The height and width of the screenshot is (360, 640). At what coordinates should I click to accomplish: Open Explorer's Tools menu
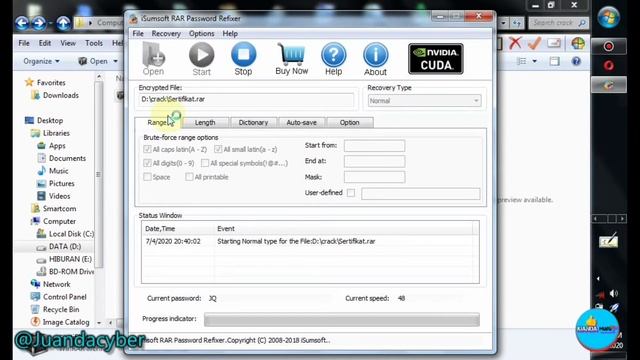[93, 43]
